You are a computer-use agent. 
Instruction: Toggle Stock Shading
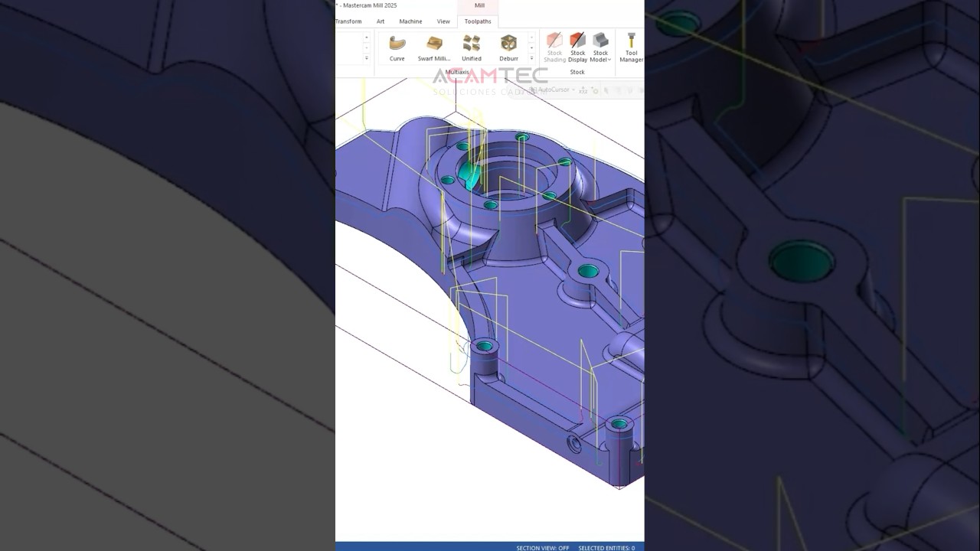(555, 47)
